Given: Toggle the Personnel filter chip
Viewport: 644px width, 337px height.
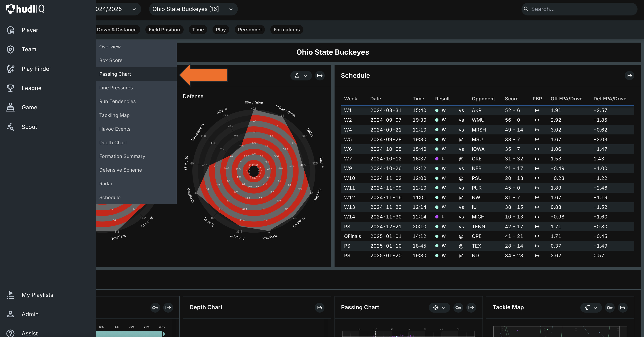Looking at the screenshot, I should 249,30.
